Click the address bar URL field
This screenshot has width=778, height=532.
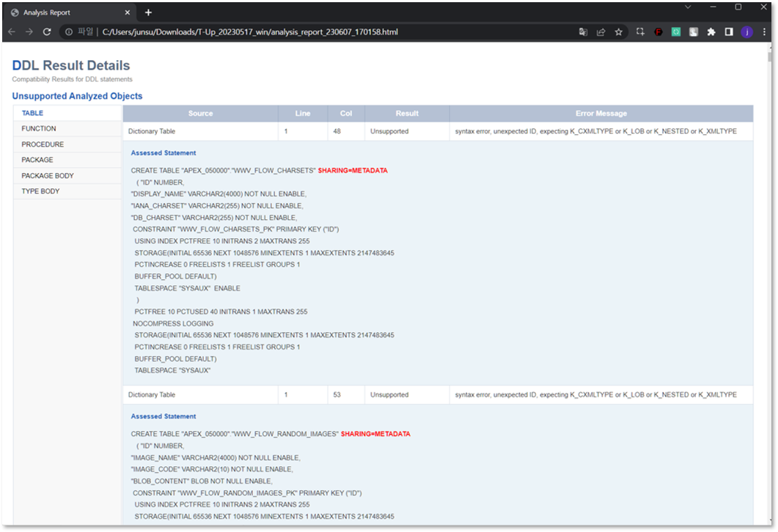293,32
